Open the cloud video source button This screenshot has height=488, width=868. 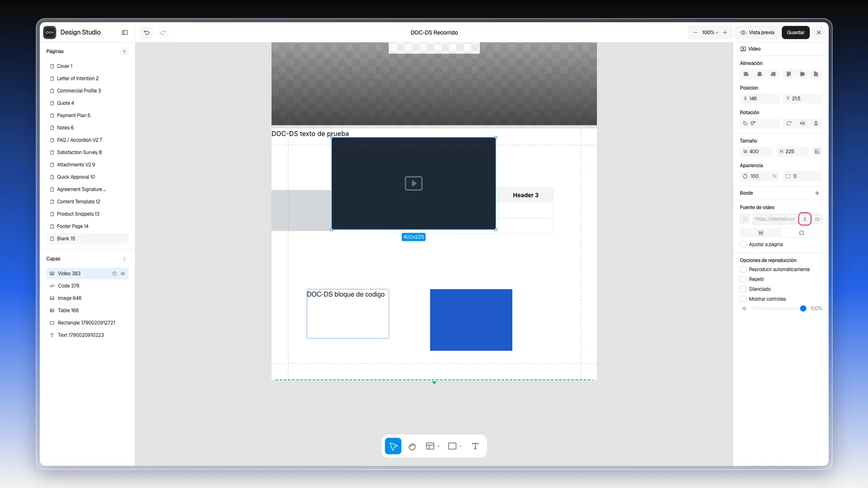pyautogui.click(x=817, y=219)
